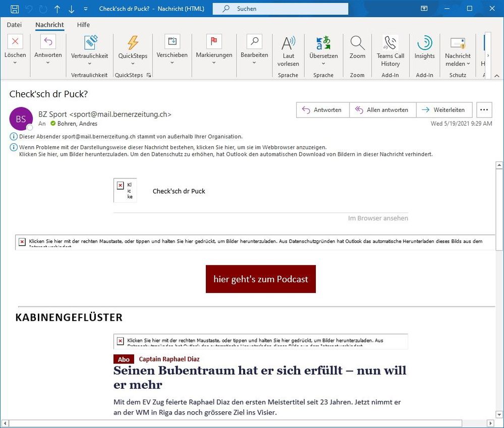Expand the Bearbeiten dropdown arrow

pos(254,63)
